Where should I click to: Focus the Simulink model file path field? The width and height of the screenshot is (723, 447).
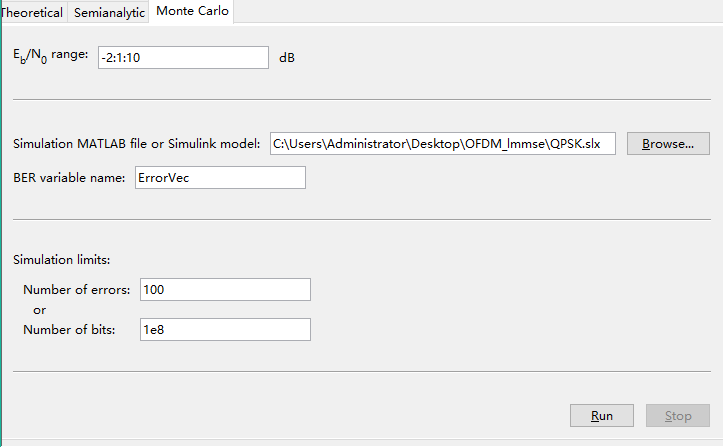pos(443,144)
